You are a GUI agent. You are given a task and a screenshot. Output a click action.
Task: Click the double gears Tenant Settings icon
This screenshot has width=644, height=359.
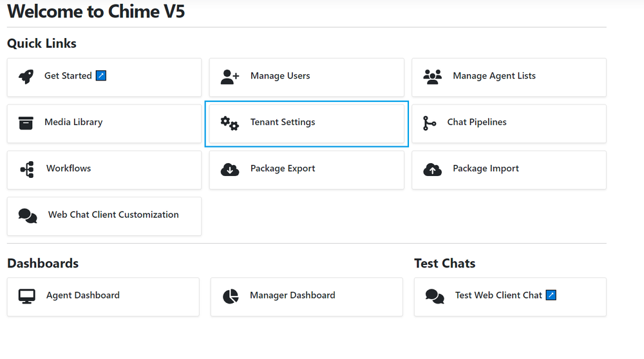pyautogui.click(x=229, y=123)
